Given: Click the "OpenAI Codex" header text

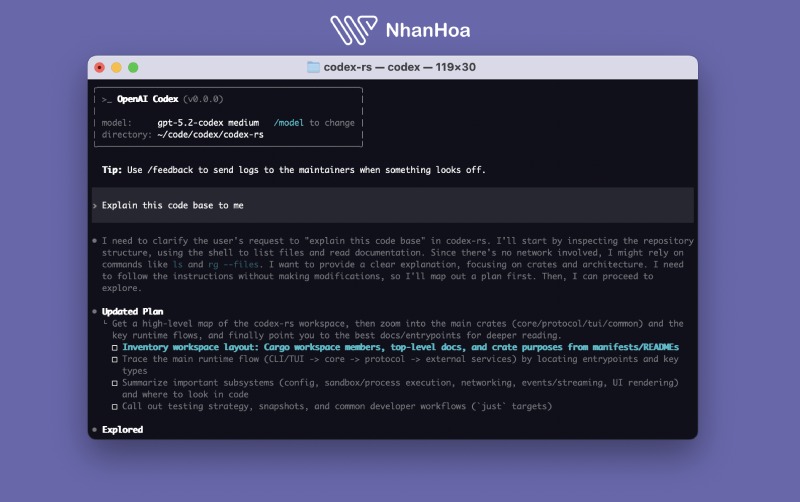Looking at the screenshot, I should point(147,99).
